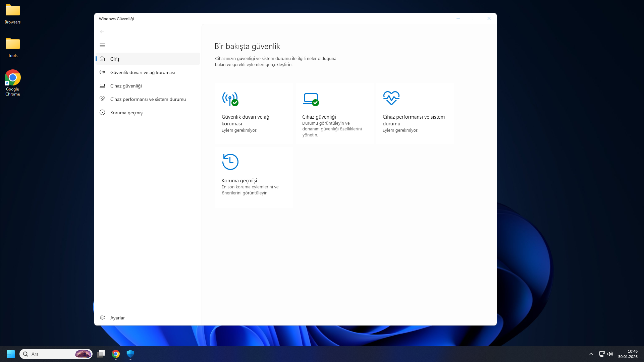Image resolution: width=644 pixels, height=362 pixels.
Task: Open the volume tray icon
Action: pos(610,354)
